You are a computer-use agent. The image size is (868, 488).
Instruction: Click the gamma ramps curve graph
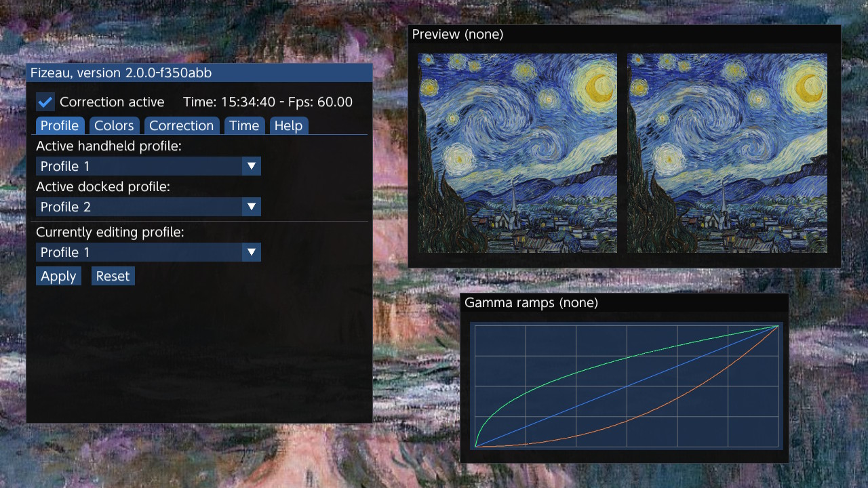(x=627, y=386)
